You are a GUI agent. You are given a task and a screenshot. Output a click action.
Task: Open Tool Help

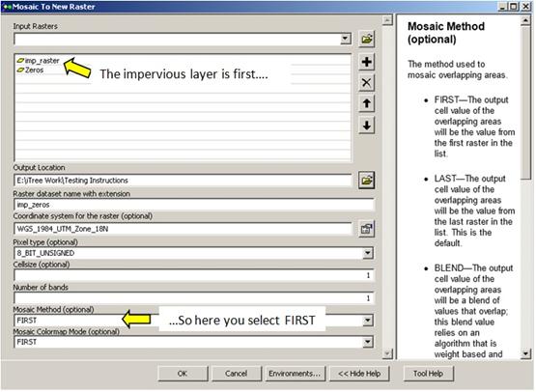pyautogui.click(x=429, y=374)
